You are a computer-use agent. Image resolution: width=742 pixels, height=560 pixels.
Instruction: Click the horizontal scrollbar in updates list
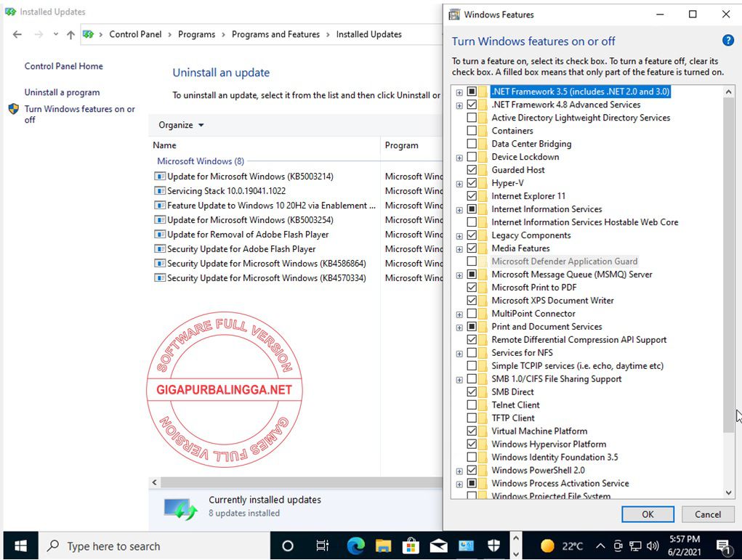tap(301, 482)
